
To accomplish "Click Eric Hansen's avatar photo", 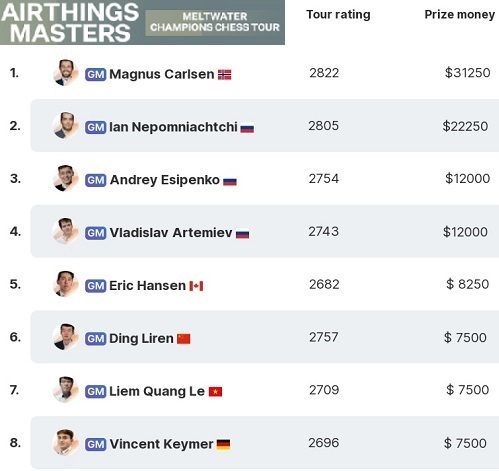I will click(66, 284).
